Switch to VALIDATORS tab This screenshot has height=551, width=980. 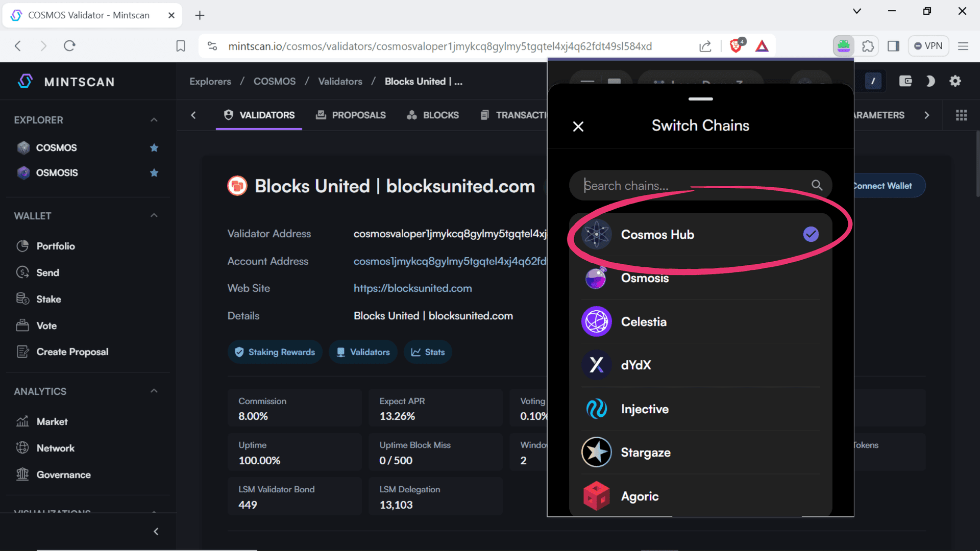[x=259, y=115]
